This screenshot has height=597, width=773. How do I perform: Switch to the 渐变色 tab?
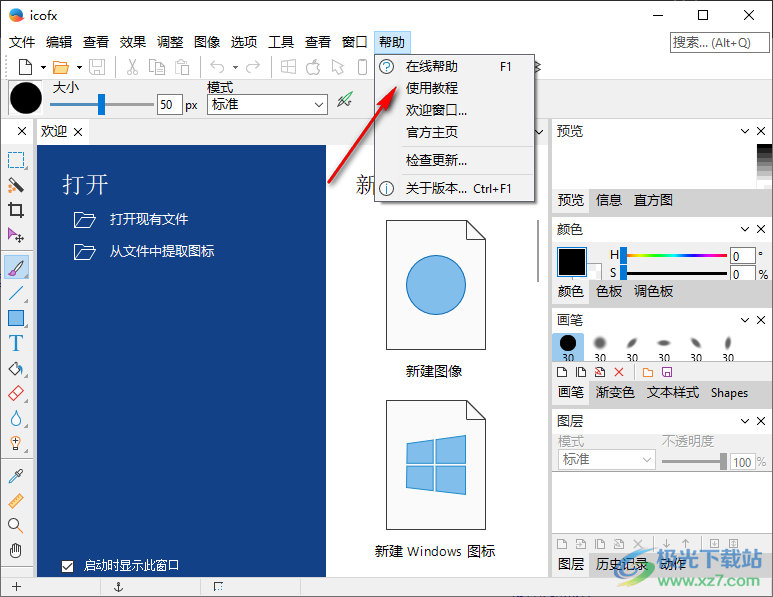[x=615, y=392]
